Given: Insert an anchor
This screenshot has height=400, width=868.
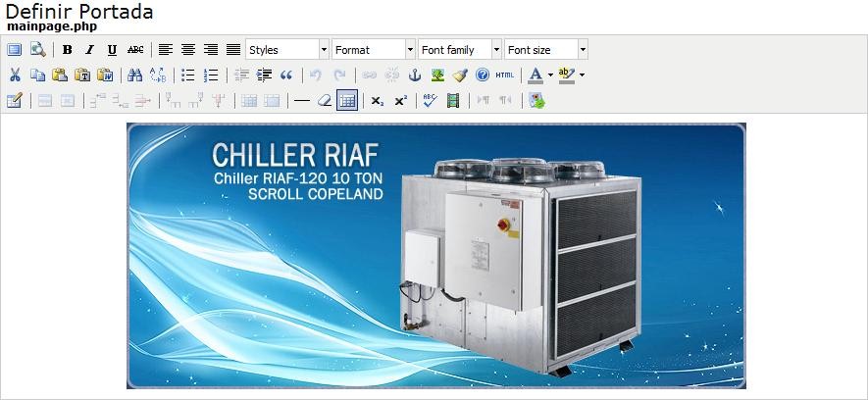Looking at the screenshot, I should (414, 75).
